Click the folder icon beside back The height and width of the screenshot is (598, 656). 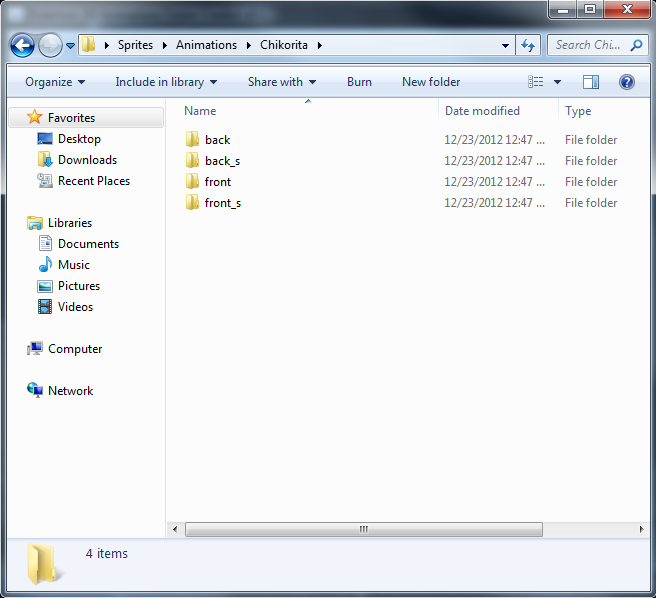click(192, 139)
